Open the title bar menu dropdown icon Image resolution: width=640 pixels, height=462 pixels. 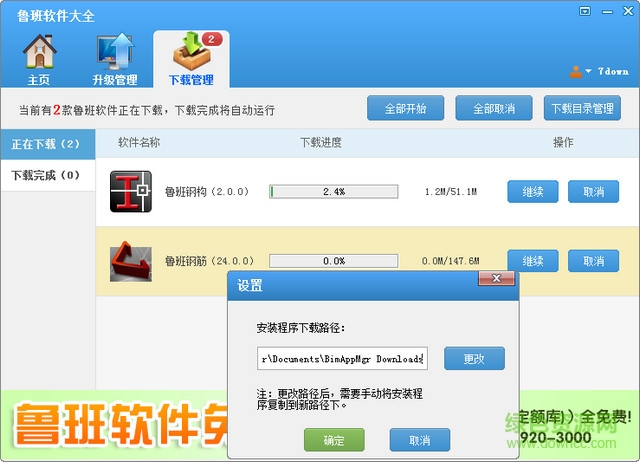[585, 11]
